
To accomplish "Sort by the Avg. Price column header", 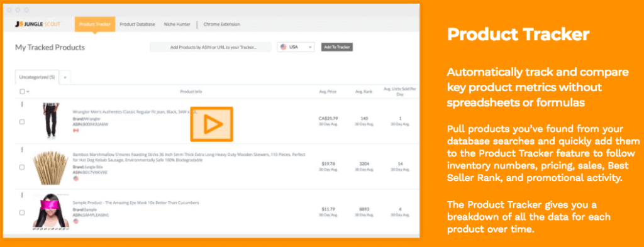I will pos(327,92).
